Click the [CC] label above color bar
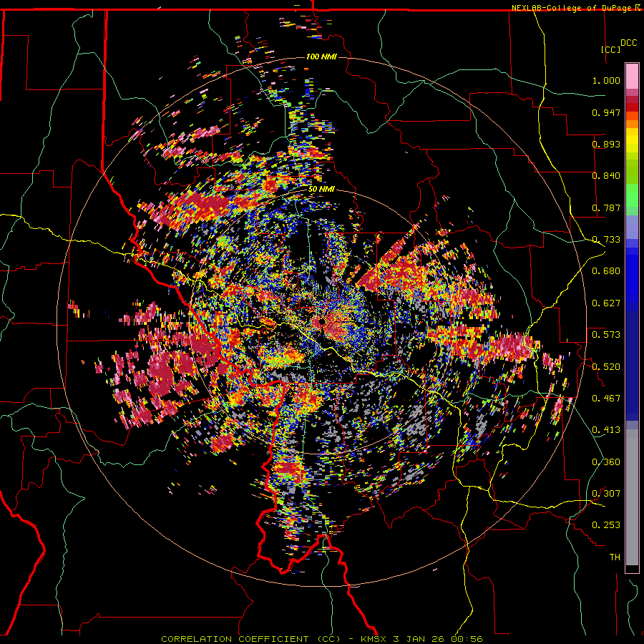This screenshot has width=644, height=644. 610,49
